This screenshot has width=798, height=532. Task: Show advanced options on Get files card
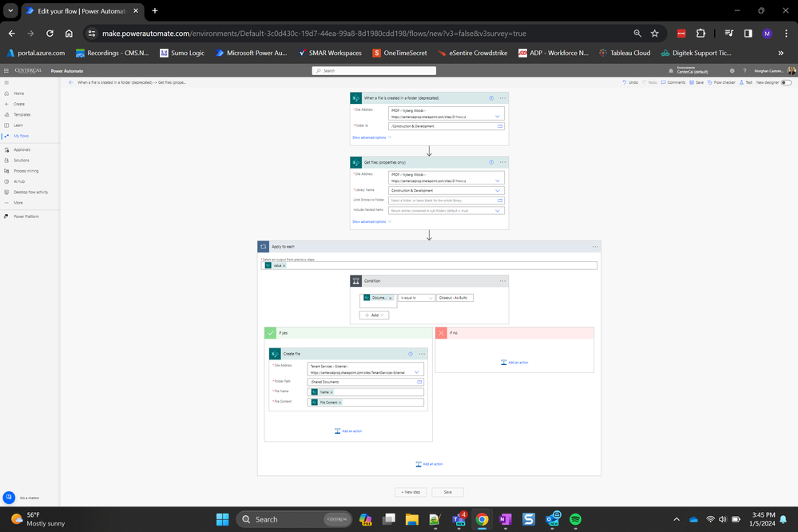[372, 222]
